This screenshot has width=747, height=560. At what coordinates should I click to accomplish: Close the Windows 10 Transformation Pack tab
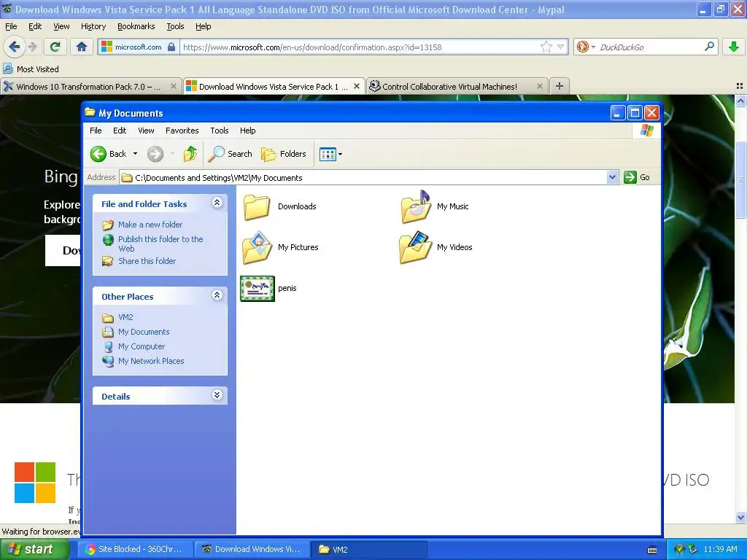point(174,86)
